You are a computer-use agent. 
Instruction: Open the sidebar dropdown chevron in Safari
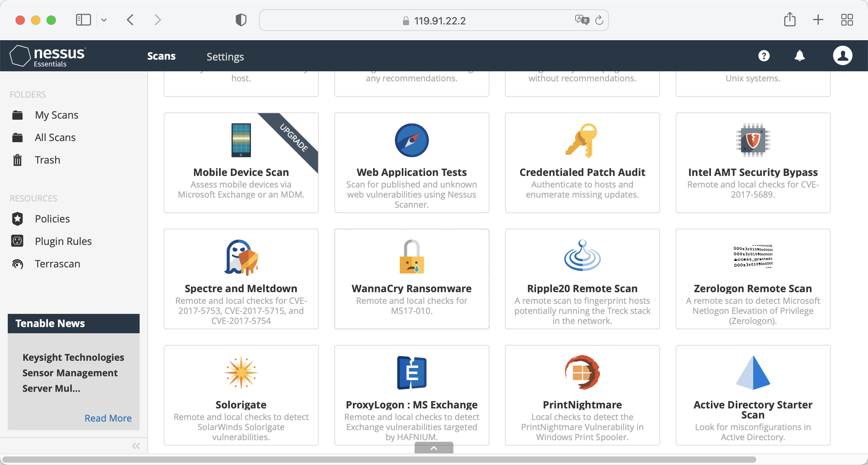pyautogui.click(x=104, y=20)
